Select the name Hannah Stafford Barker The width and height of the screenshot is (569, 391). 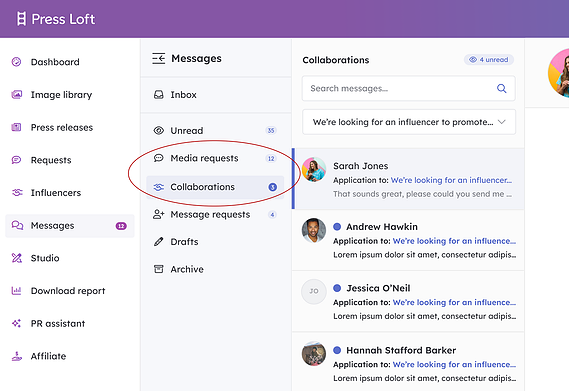tap(401, 350)
